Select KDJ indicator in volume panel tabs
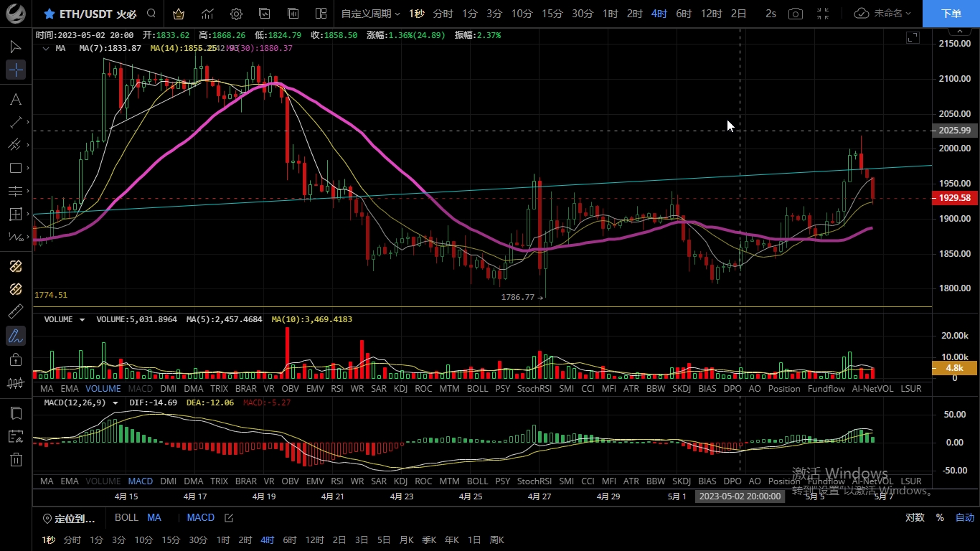The height and width of the screenshot is (551, 980). (400, 388)
